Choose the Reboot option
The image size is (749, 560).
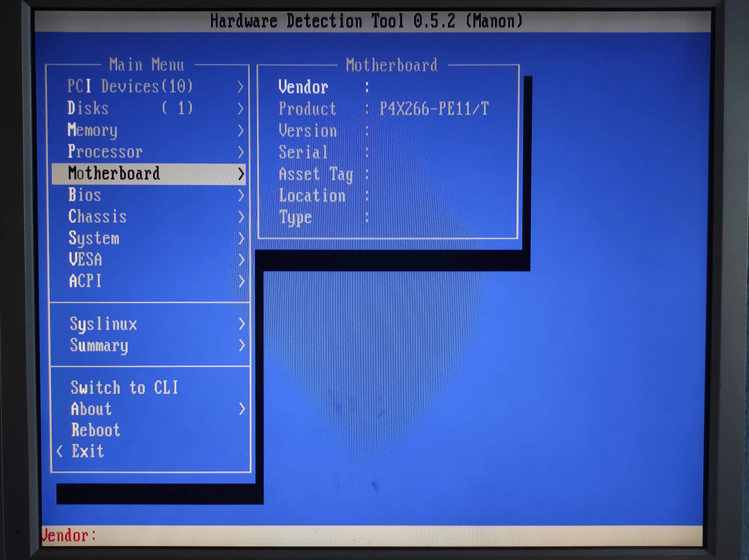pos(96,430)
